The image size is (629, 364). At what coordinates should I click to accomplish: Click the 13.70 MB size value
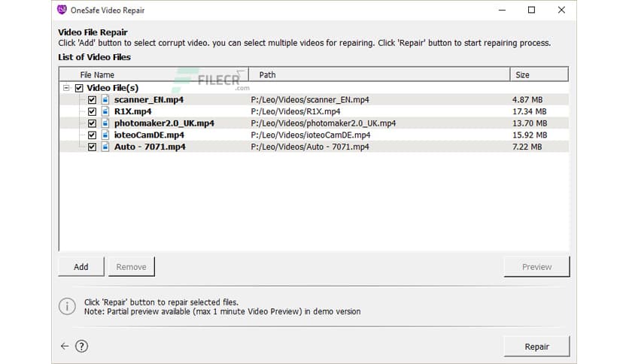click(530, 123)
